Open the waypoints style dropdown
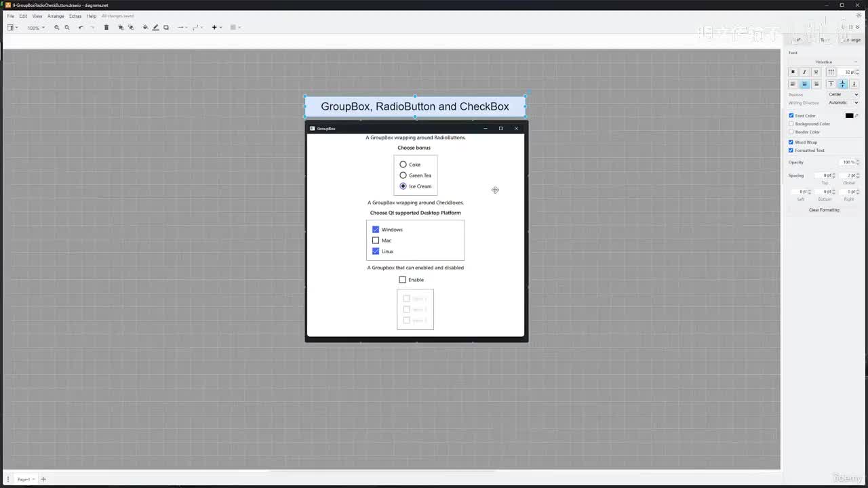Viewport: 868px width, 488px height. [x=197, y=27]
